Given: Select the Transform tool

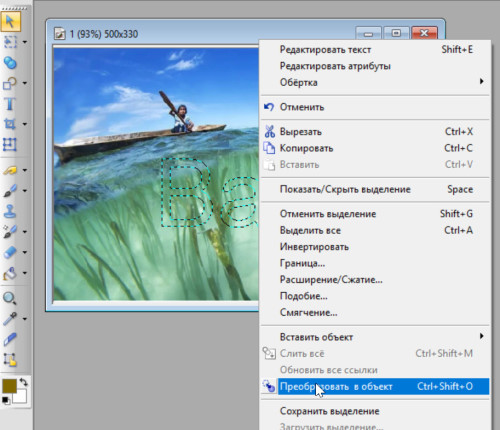Looking at the screenshot, I should tap(10, 144).
